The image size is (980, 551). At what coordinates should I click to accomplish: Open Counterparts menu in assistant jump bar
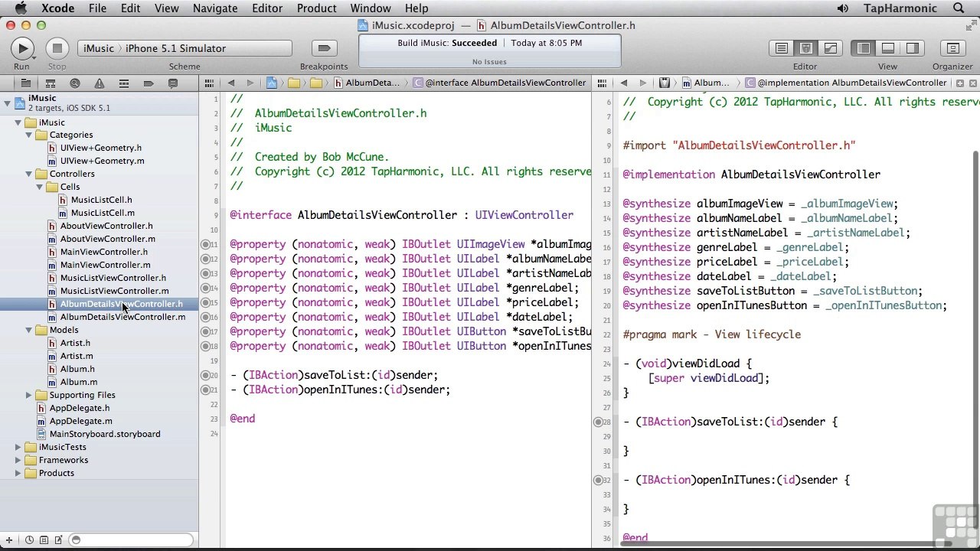[x=665, y=83]
